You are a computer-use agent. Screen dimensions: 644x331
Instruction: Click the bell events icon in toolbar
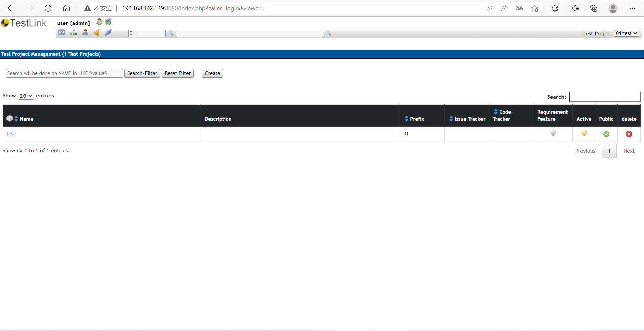coord(97,33)
